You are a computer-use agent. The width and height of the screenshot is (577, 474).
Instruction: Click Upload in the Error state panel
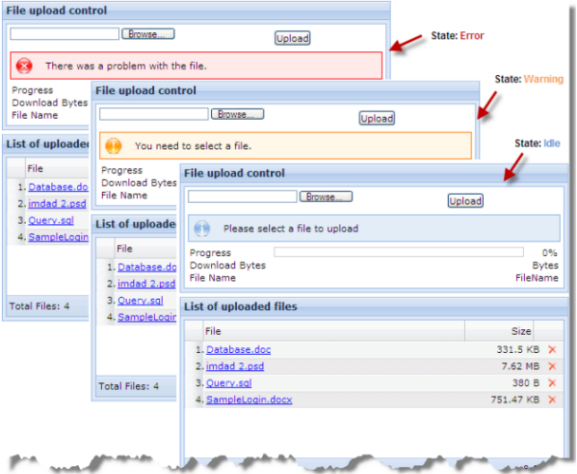click(x=293, y=38)
